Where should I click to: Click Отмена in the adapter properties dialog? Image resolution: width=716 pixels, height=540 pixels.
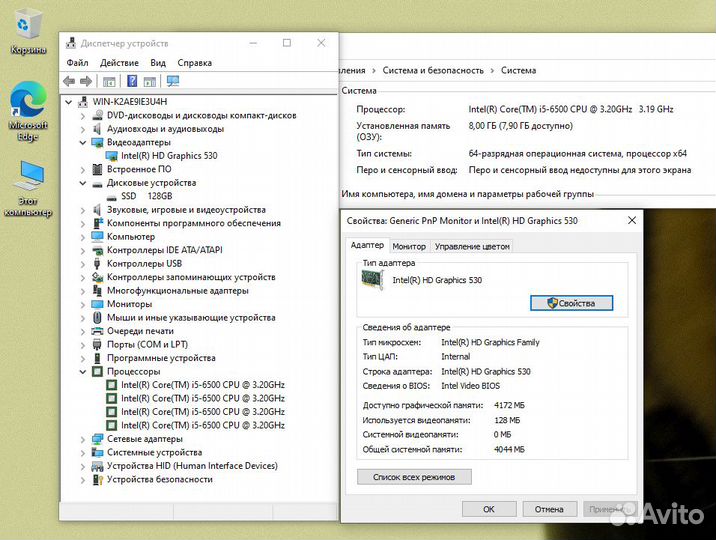point(549,509)
